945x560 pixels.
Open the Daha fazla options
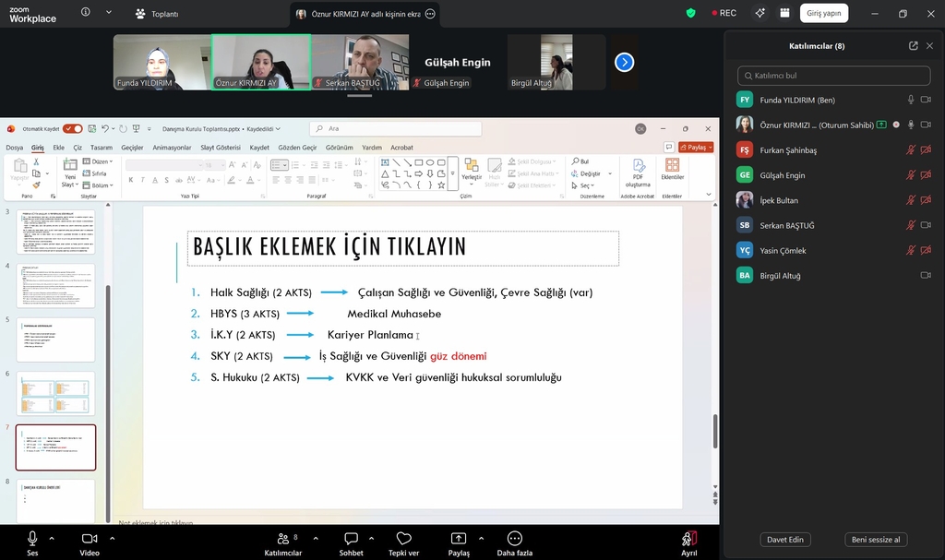pos(514,539)
